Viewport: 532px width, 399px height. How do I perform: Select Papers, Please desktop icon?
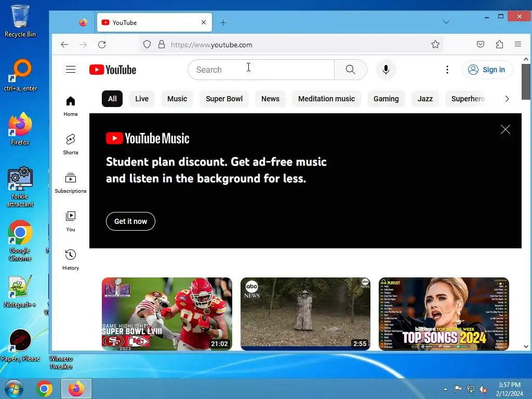20,345
